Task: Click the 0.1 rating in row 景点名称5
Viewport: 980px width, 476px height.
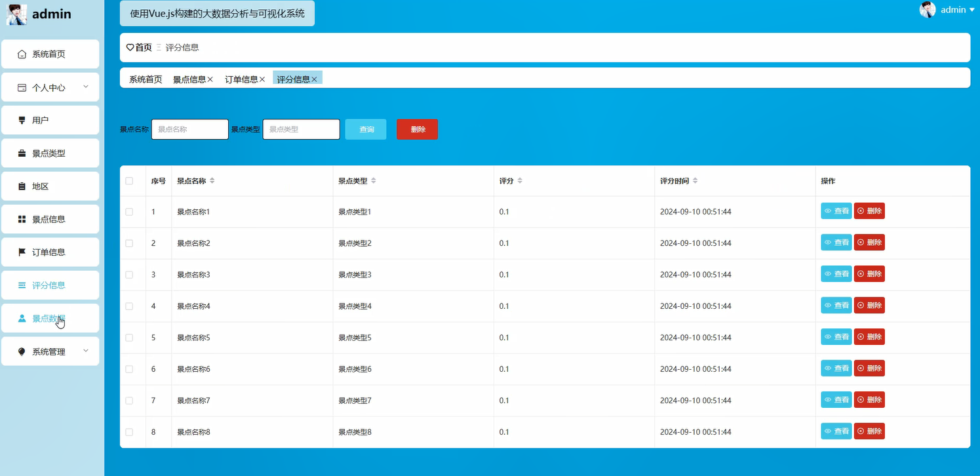Action: coord(504,338)
